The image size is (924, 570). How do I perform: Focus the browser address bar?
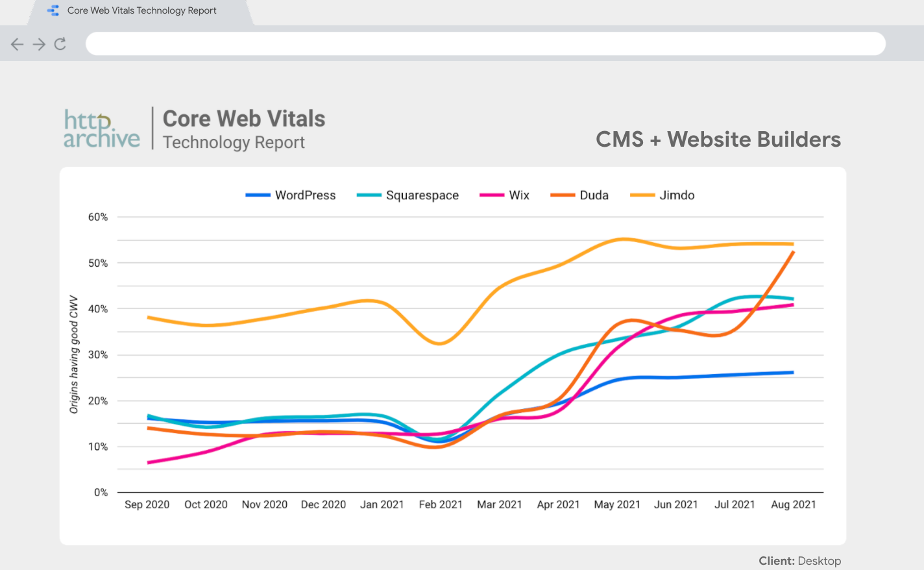tap(485, 43)
